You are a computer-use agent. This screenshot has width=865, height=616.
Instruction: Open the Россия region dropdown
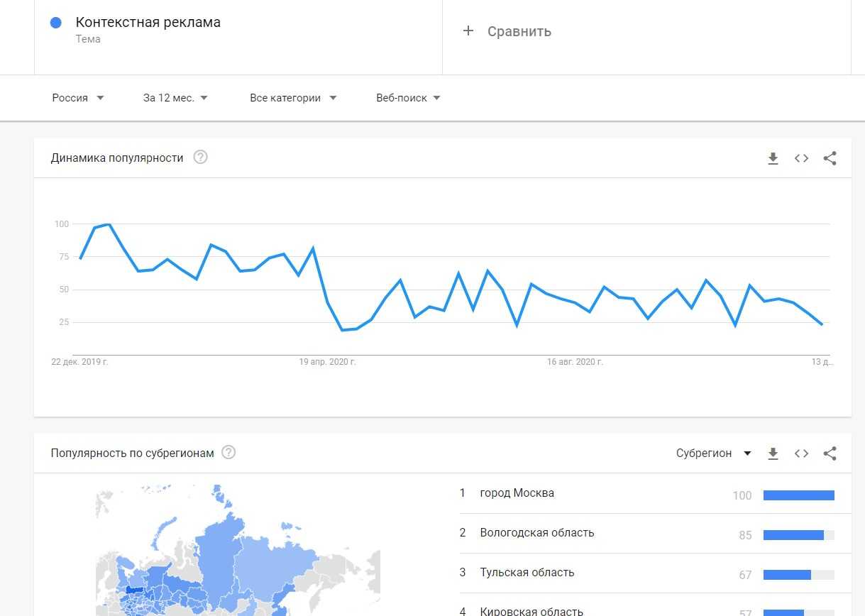coord(78,98)
